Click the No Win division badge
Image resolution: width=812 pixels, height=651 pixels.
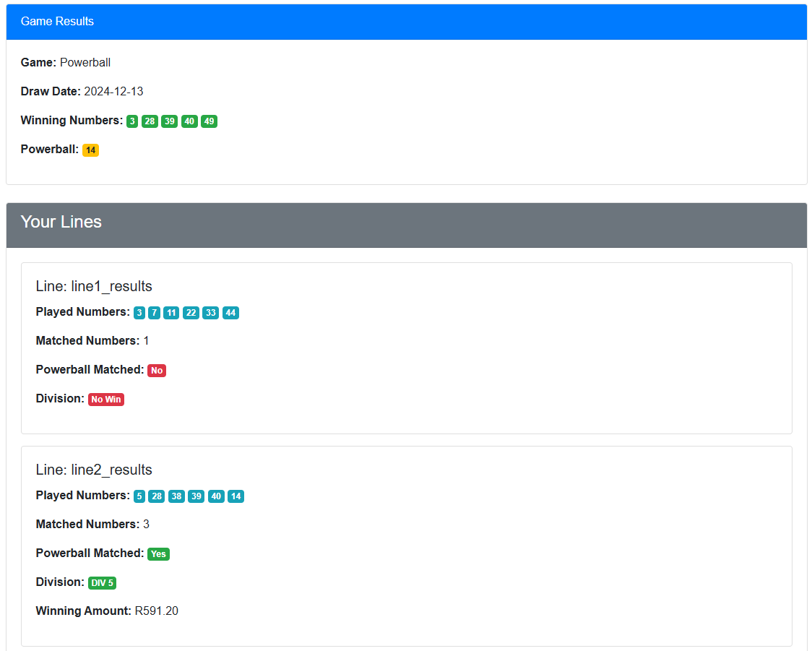(x=105, y=399)
